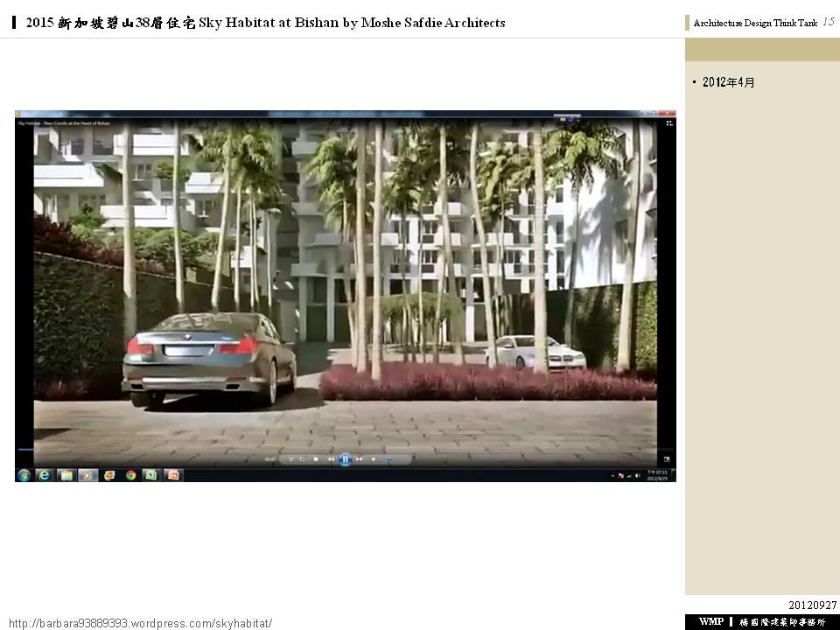Open the barbara93889393.wordpress.com skyhabitat link

click(141, 623)
